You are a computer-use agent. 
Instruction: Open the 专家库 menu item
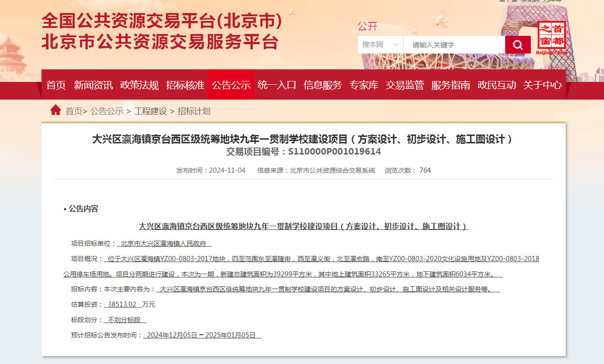(x=364, y=85)
